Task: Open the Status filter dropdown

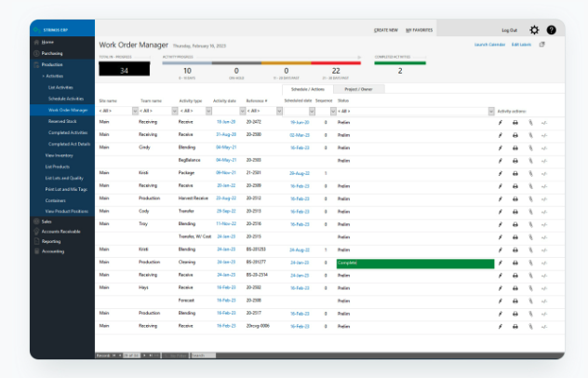Action: 491,111
